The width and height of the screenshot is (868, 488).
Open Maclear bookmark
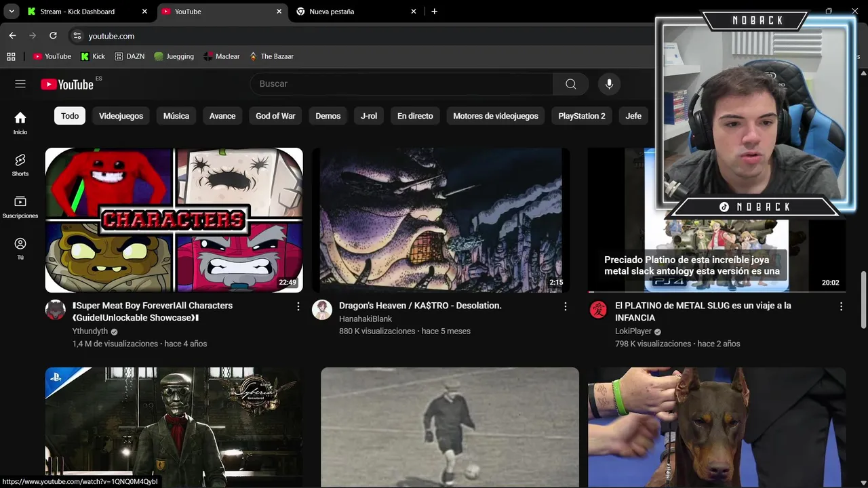coord(221,56)
